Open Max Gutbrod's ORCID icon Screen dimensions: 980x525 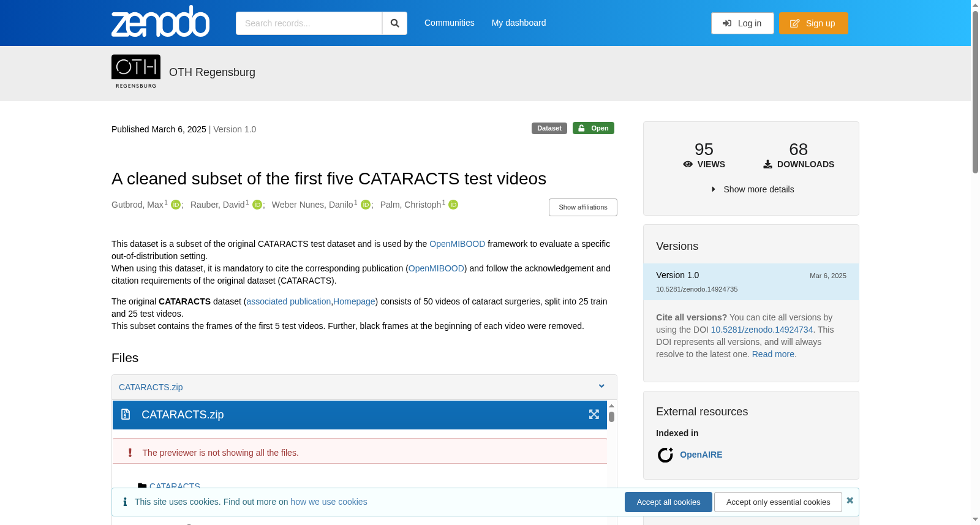coord(176,205)
